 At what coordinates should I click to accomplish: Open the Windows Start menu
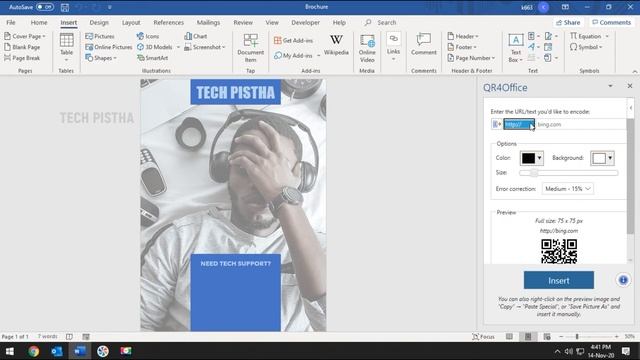(10, 351)
